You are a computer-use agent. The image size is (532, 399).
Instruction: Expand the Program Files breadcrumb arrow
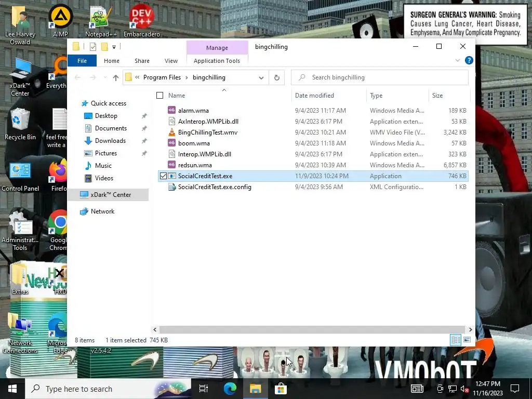[x=187, y=77]
